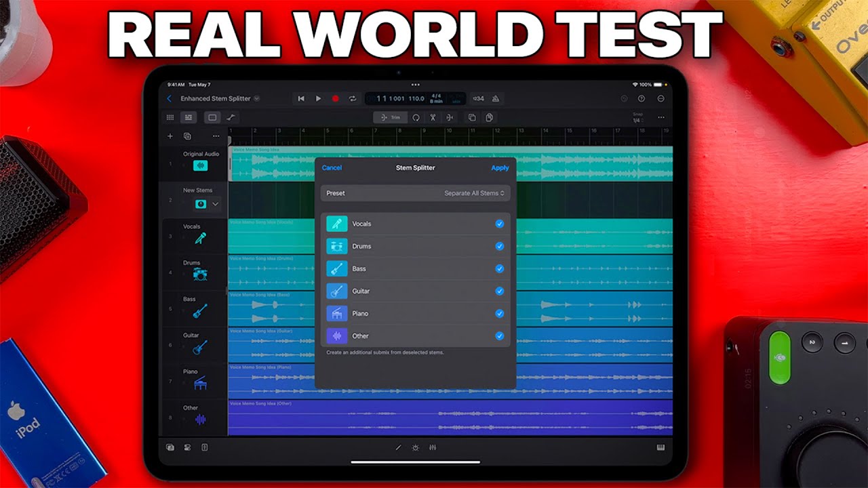Switch to the tracks view icon
This screenshot has height=488, width=868.
[x=189, y=117]
